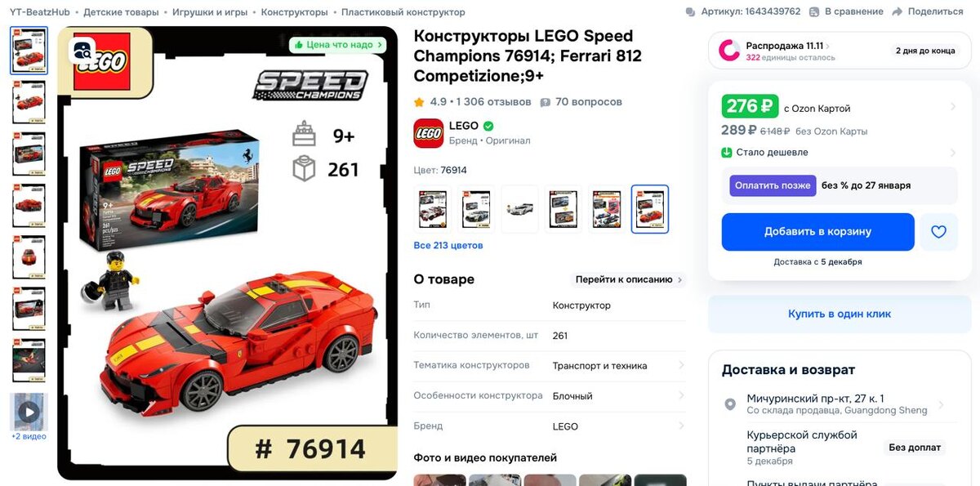
Task: Expand the Ozon Card price details chevron
Action: click(953, 107)
